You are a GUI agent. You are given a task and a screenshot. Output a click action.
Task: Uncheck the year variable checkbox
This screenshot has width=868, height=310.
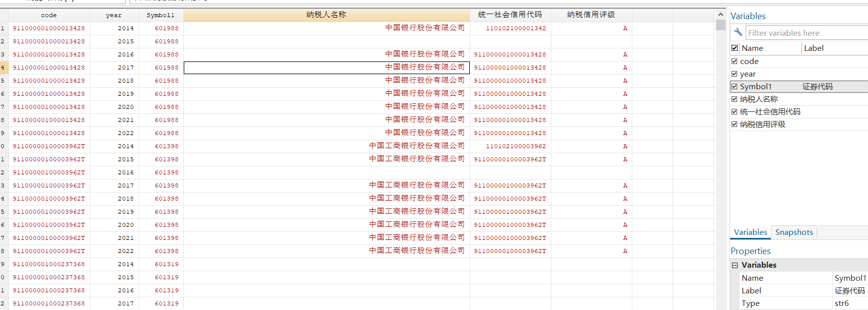pos(735,74)
